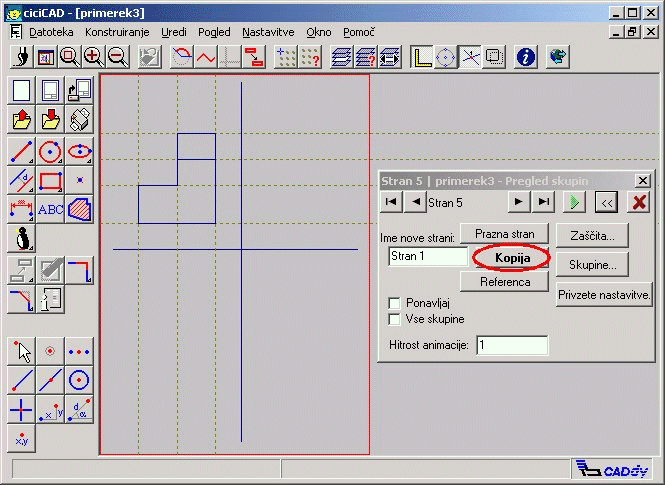
Task: Click the Ime nove strani input field
Action: click(x=428, y=256)
